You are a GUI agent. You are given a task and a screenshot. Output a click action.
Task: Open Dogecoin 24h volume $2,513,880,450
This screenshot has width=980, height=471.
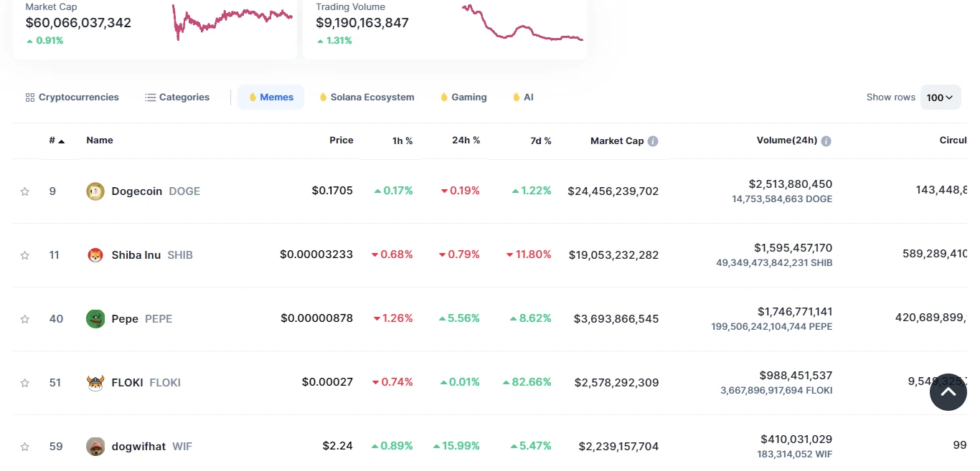point(791,184)
